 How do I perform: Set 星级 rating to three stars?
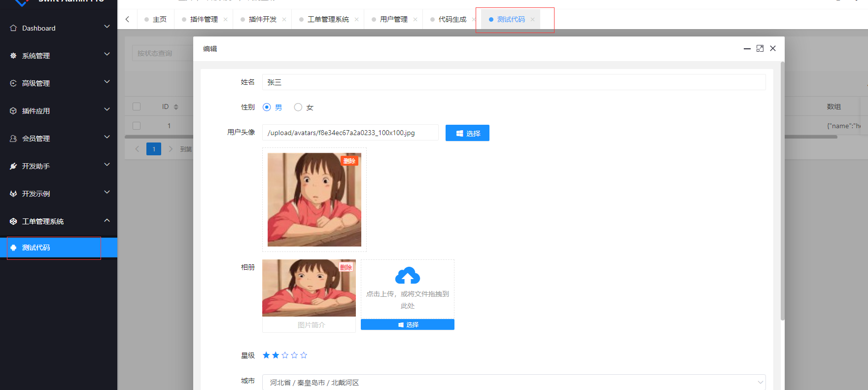(x=285, y=355)
